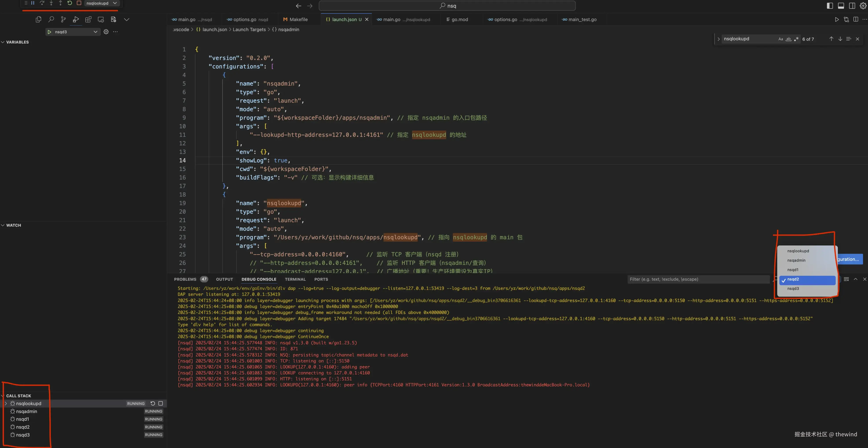Go to next find match arrow
The width and height of the screenshot is (868, 448).
point(840,39)
